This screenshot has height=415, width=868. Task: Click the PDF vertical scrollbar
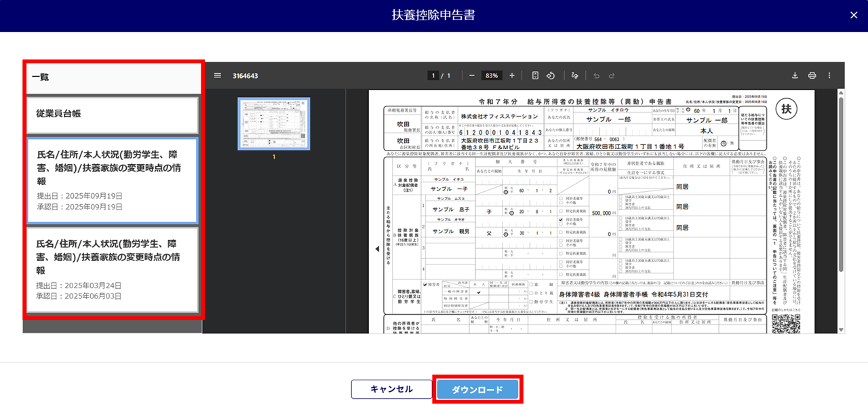tap(841, 183)
